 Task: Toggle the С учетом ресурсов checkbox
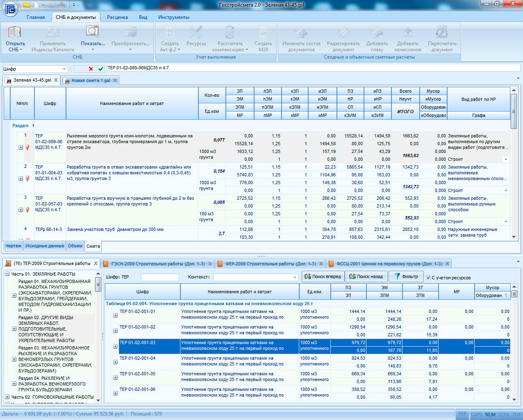click(x=428, y=278)
